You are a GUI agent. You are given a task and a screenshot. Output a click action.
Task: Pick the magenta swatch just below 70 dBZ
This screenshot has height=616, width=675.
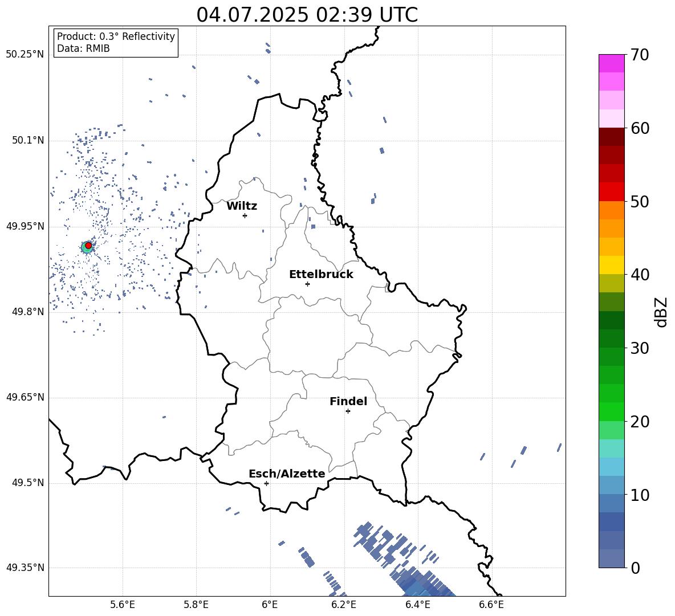click(611, 63)
